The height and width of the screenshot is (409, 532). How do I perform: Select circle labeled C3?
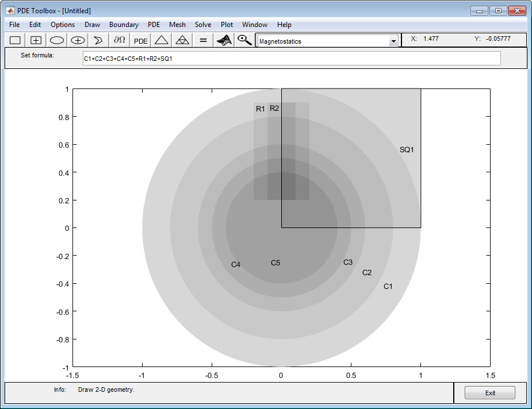click(348, 263)
